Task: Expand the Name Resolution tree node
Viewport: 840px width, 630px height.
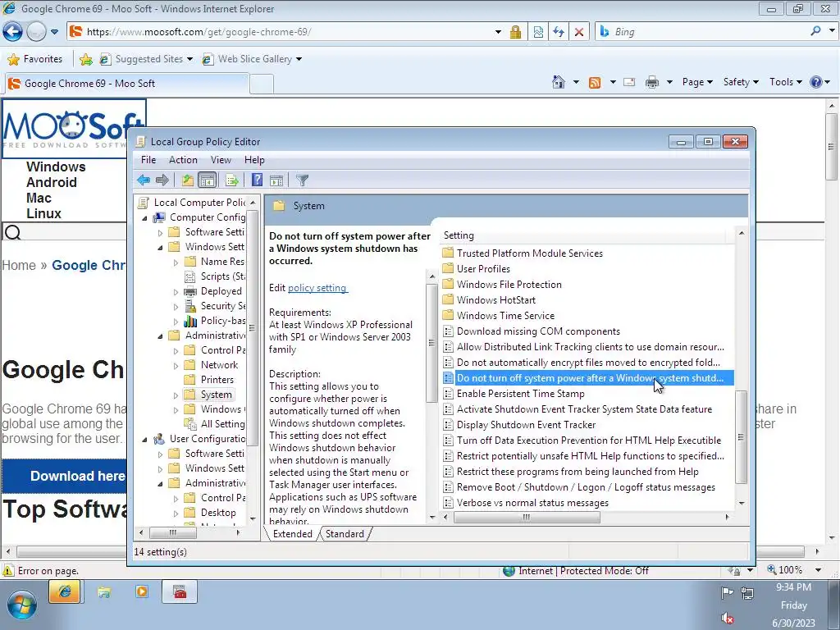Action: (x=176, y=262)
